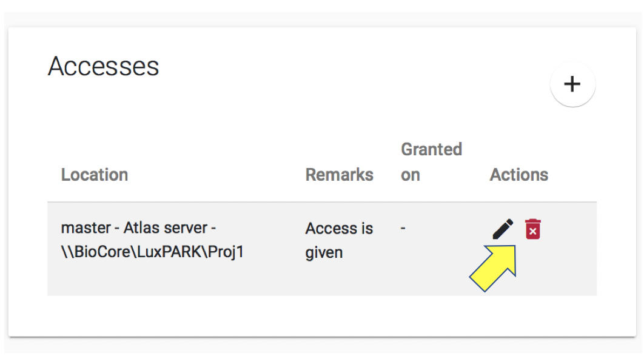
Task: Click the word "is" in the remarks cell
Action: [x=367, y=229]
